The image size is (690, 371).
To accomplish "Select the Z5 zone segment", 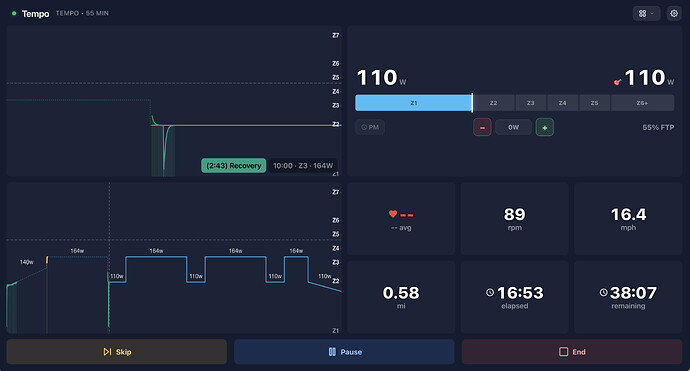I will (594, 103).
